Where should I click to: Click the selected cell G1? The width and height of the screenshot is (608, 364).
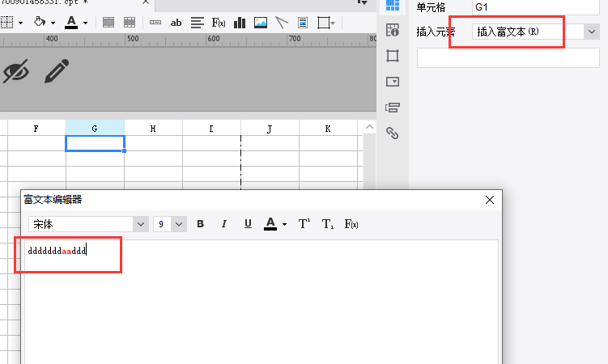coord(95,143)
